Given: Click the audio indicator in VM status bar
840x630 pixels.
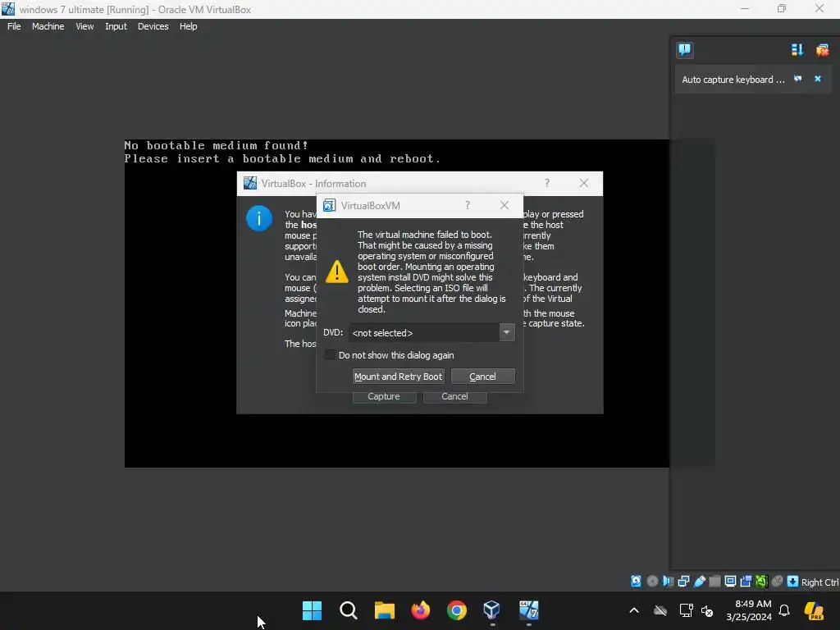Looking at the screenshot, I should pos(668,582).
